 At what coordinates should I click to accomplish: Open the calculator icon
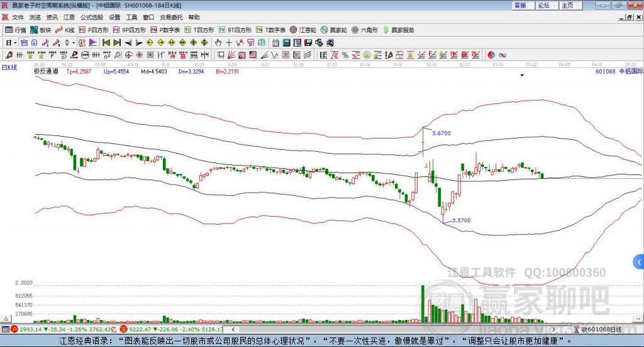tap(287, 43)
